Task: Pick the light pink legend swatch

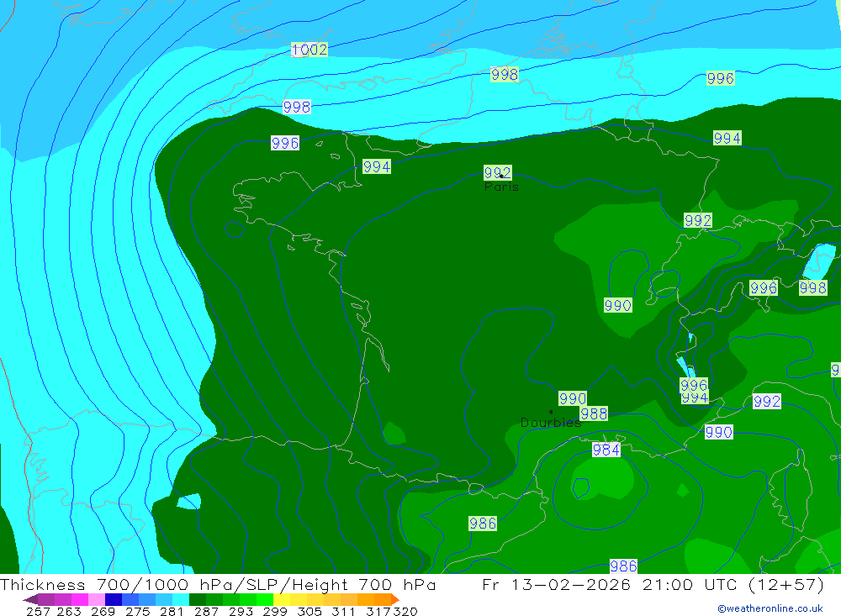Action: pos(97,599)
